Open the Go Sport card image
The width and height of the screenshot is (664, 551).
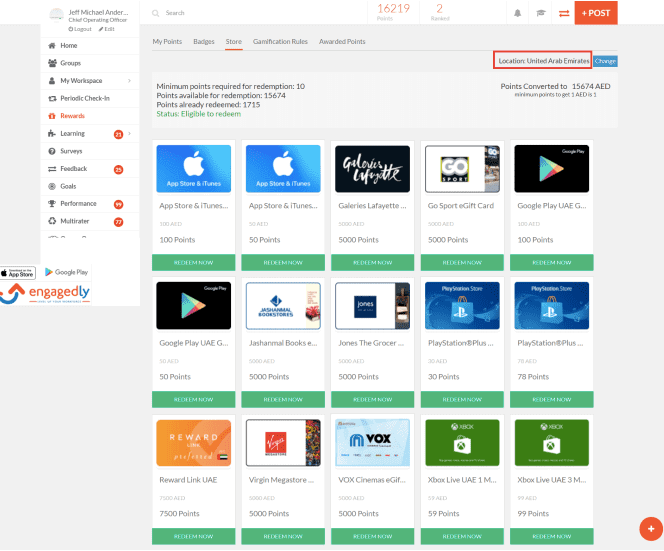pos(462,169)
